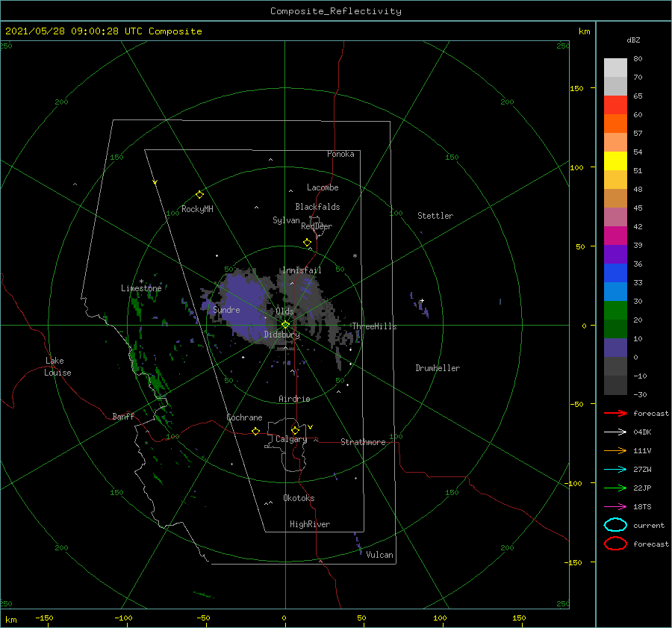Viewport: 672px width, 628px height.
Task: Click the Innisfail city label
Action: tap(302, 270)
